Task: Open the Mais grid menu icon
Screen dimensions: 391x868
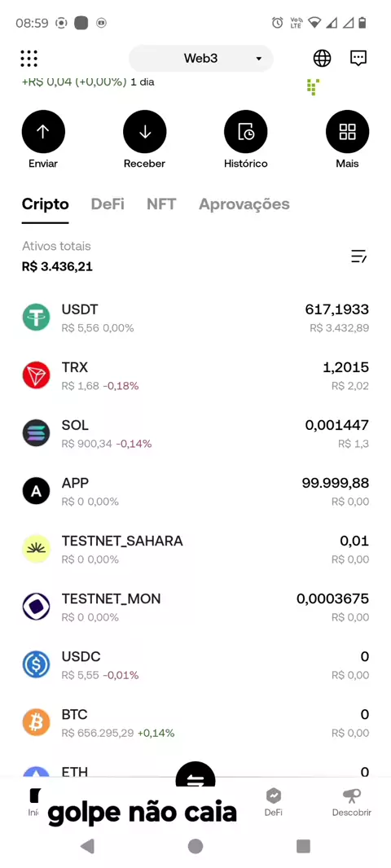Action: [x=347, y=132]
